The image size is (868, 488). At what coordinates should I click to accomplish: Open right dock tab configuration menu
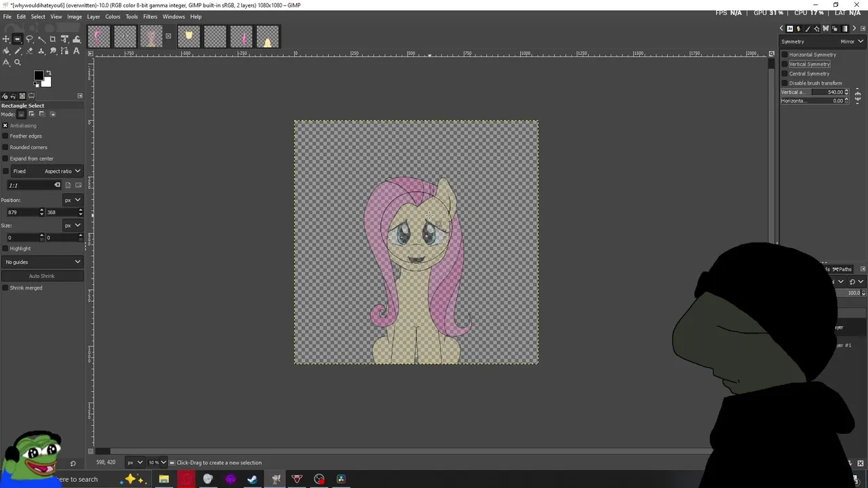[863, 28]
